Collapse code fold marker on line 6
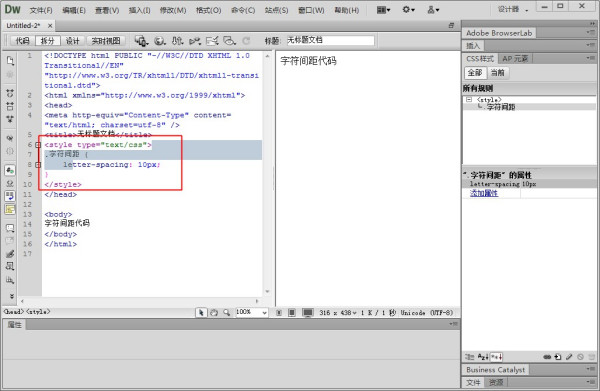This screenshot has width=600, height=391. coord(38,145)
